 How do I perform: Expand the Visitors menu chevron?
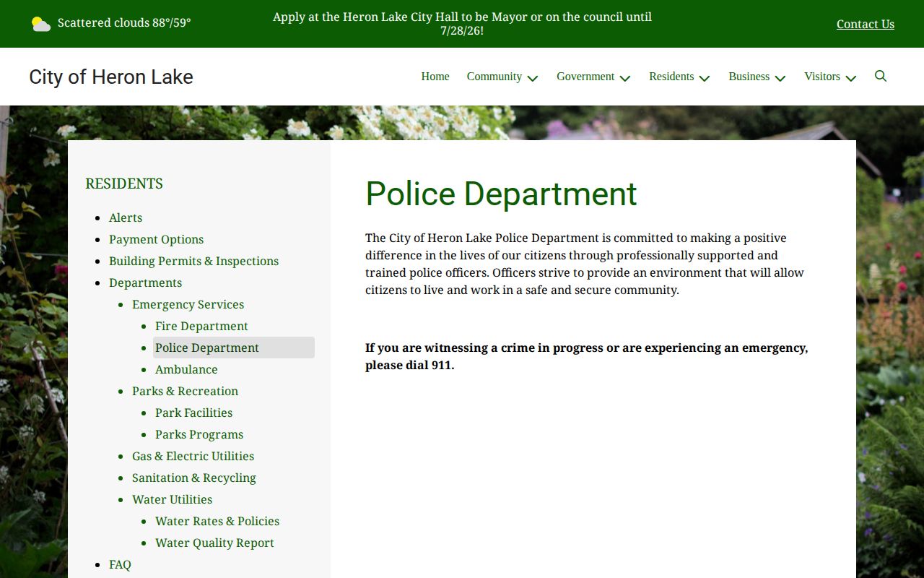851,78
